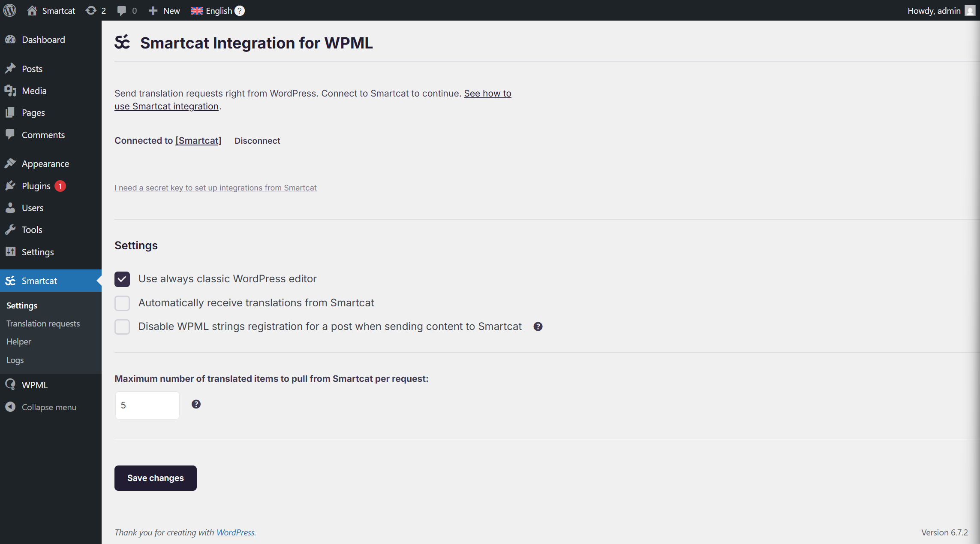Click the New label in admin bar
980x544 pixels.
click(x=171, y=11)
